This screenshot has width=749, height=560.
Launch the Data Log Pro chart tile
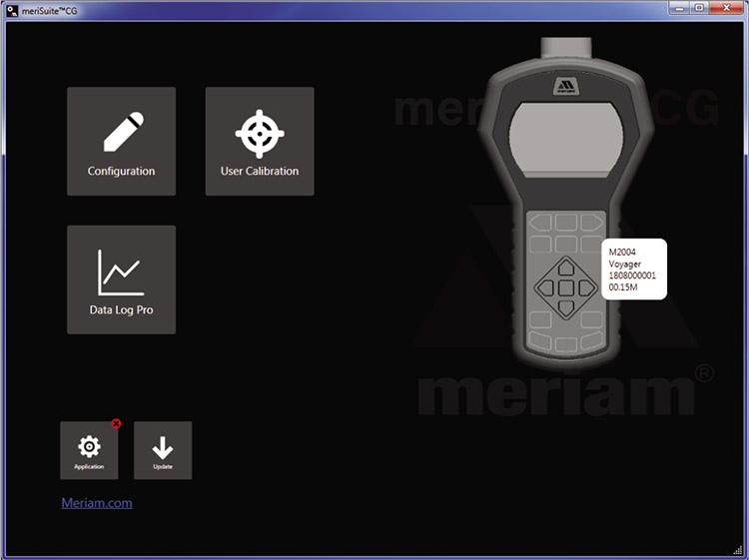click(121, 280)
